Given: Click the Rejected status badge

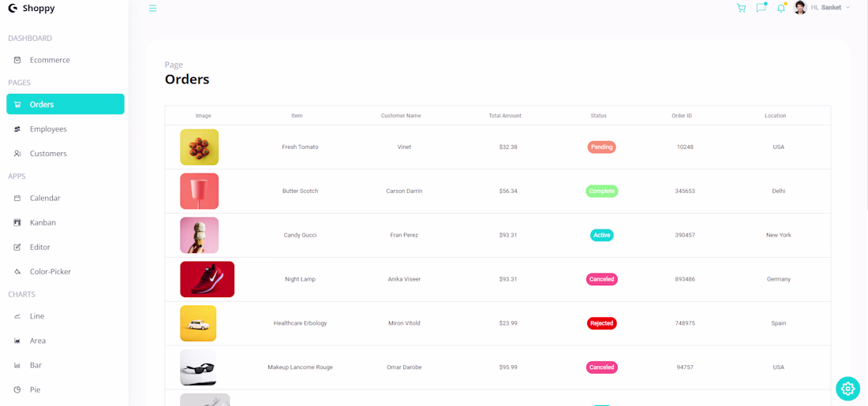Looking at the screenshot, I should click(602, 323).
